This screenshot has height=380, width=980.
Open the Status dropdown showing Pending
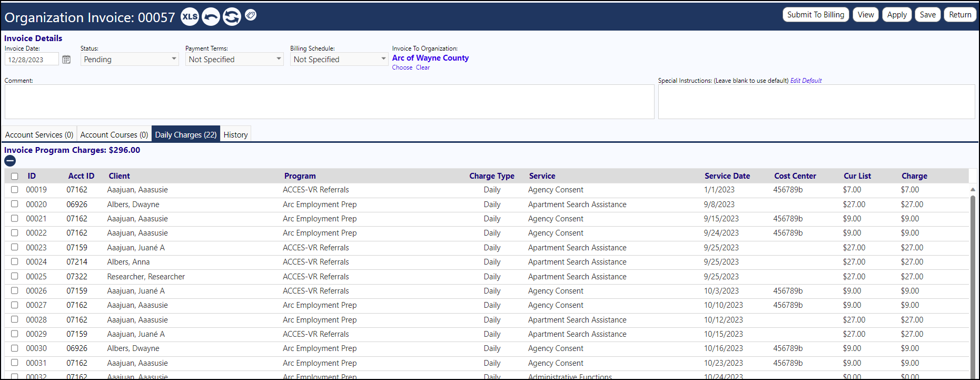130,60
